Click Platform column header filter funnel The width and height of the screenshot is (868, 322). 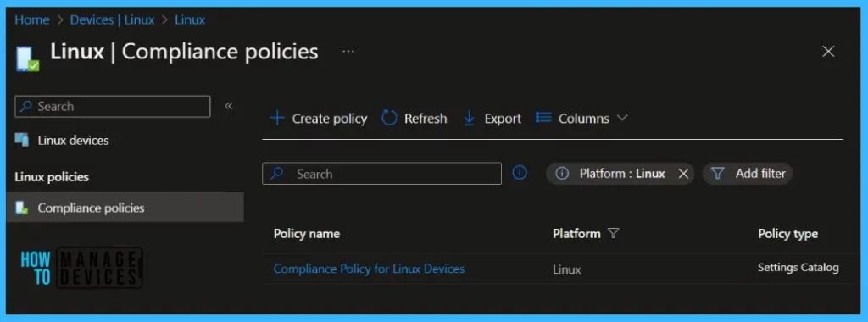(x=613, y=234)
